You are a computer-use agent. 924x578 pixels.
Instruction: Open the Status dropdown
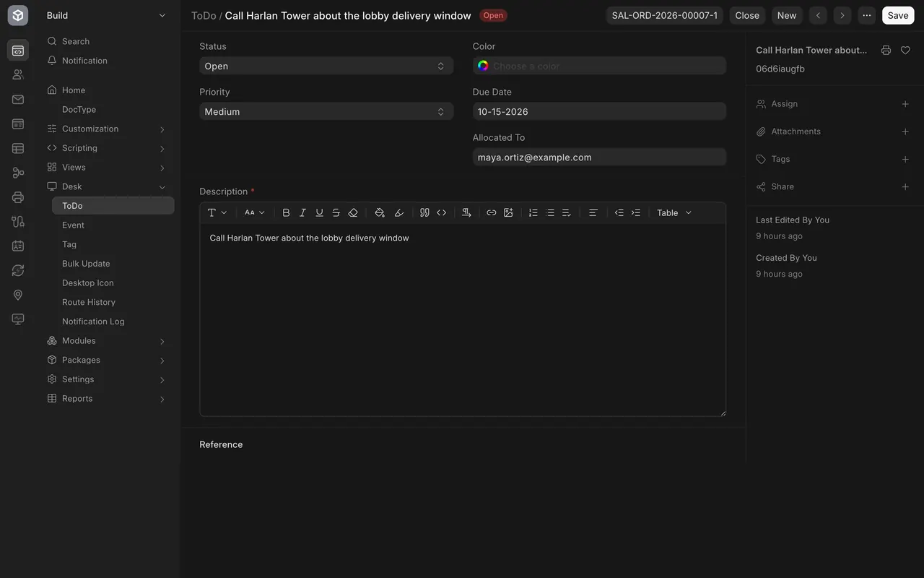pyautogui.click(x=326, y=66)
